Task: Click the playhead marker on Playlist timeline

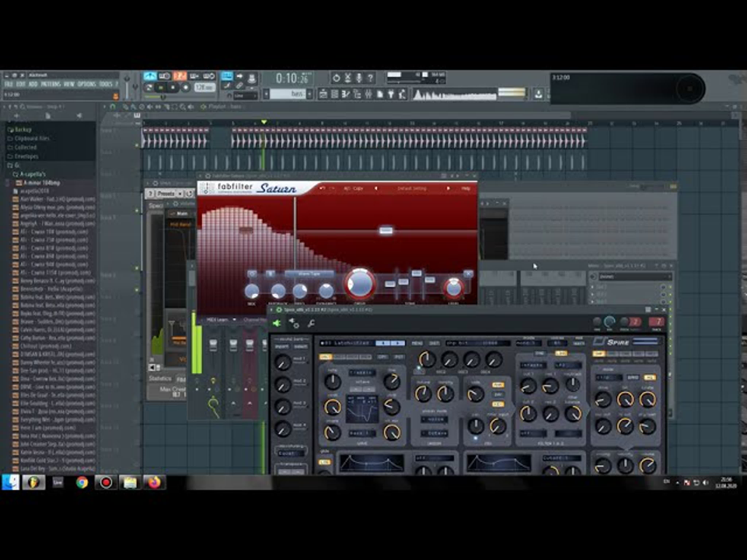Action: (264, 122)
